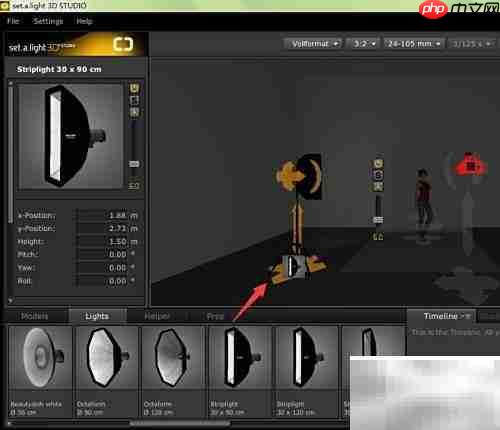The height and width of the screenshot is (430, 500).
Task: Expand the Timeline panel with >> button
Action: pyautogui.click(x=466, y=316)
